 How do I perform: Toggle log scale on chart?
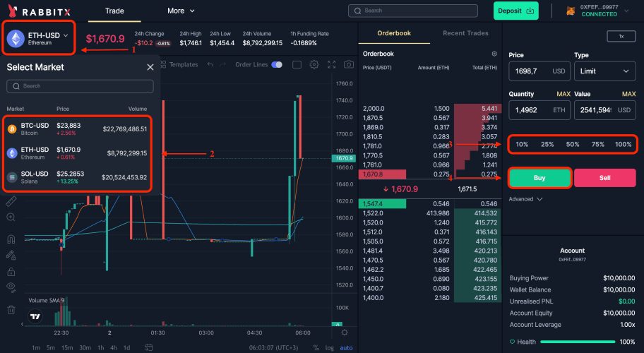[x=329, y=347]
